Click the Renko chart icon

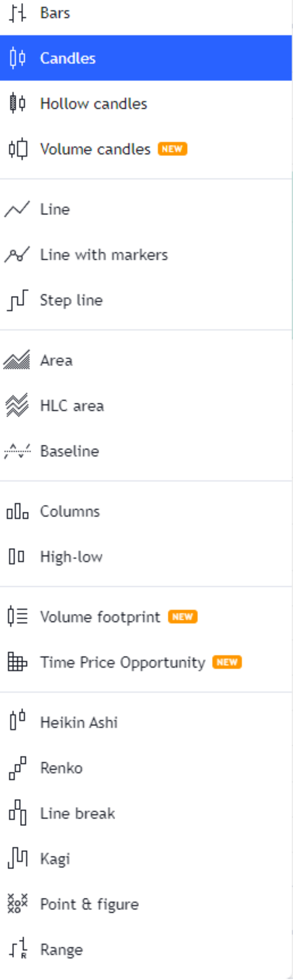(17, 768)
